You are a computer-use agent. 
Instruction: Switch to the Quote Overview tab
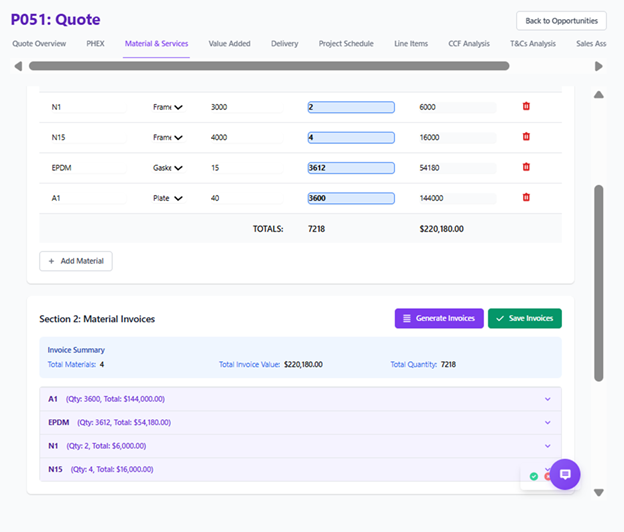point(39,44)
